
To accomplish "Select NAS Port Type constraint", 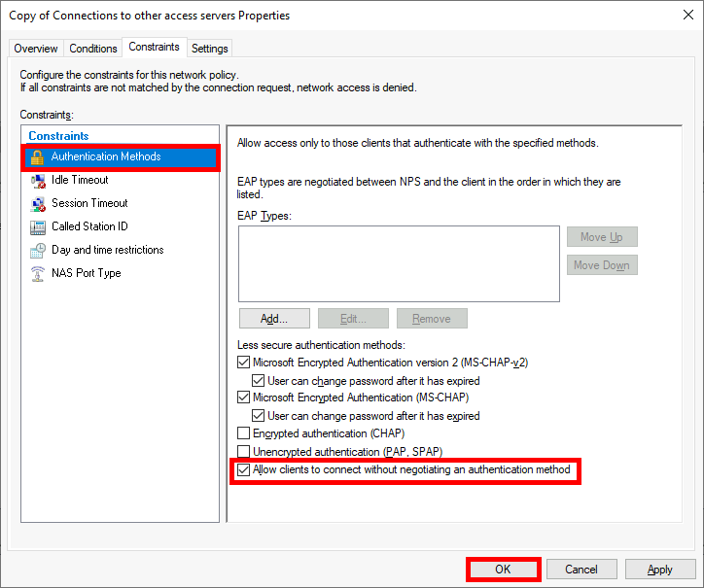I will (86, 273).
